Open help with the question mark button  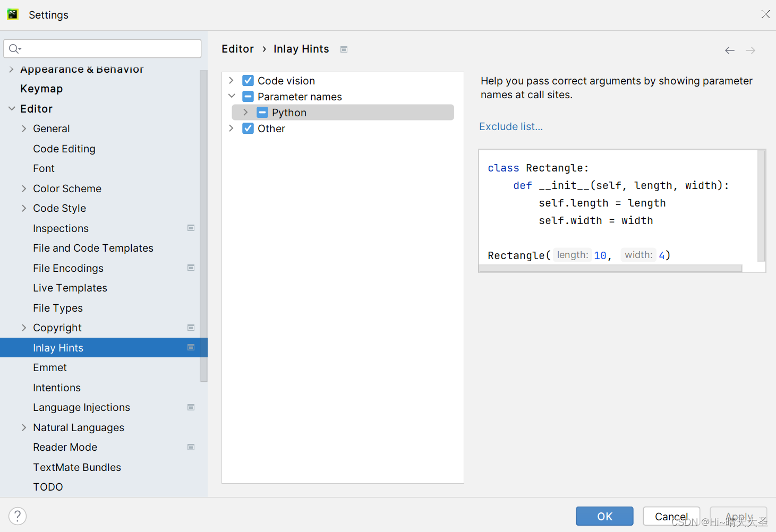tap(18, 516)
